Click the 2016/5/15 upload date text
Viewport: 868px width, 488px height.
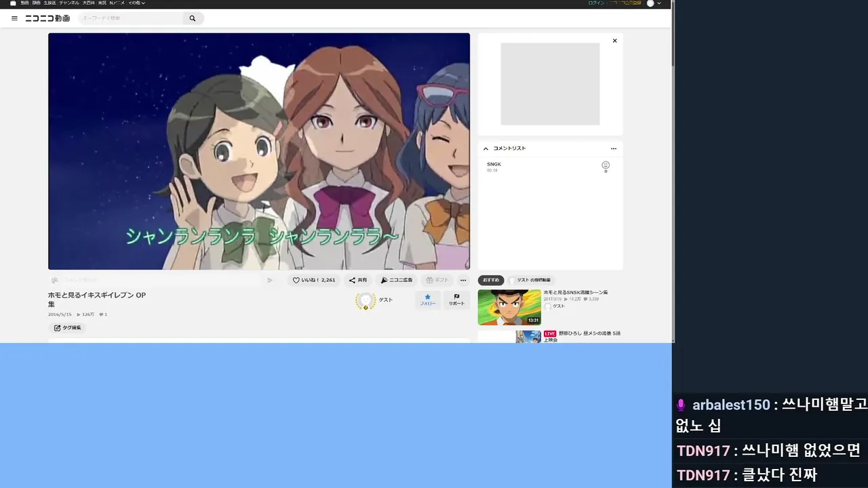point(60,314)
